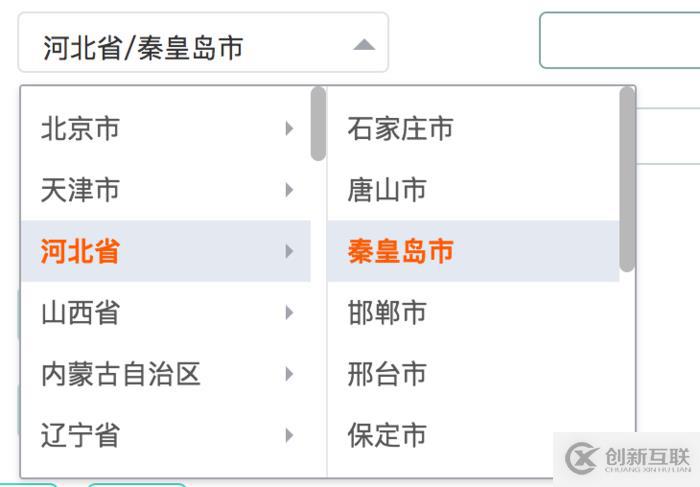This screenshot has width=700, height=487.
Task: Select 辽宁省 province option
Action: point(81,435)
